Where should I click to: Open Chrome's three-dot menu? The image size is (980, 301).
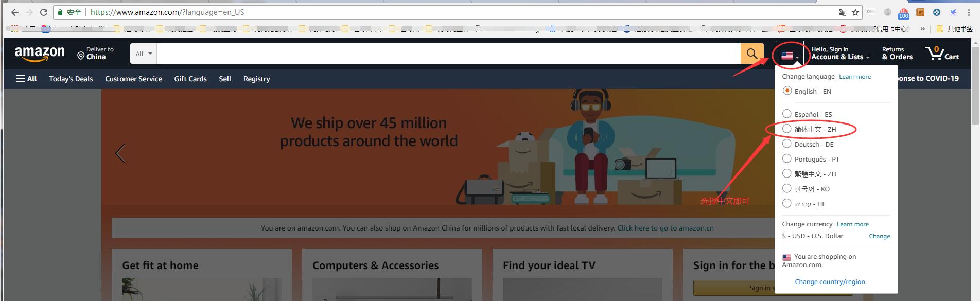point(969,12)
